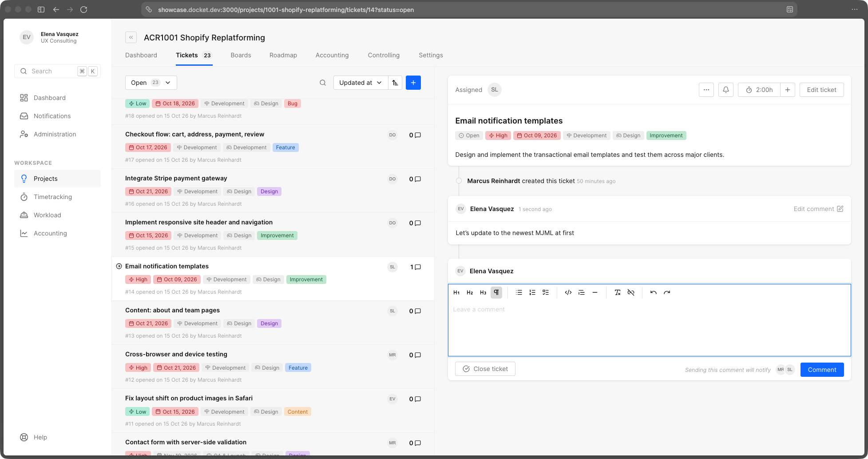Redo the edit in the comment editor
Viewport: 868px width, 459px height.
point(667,292)
